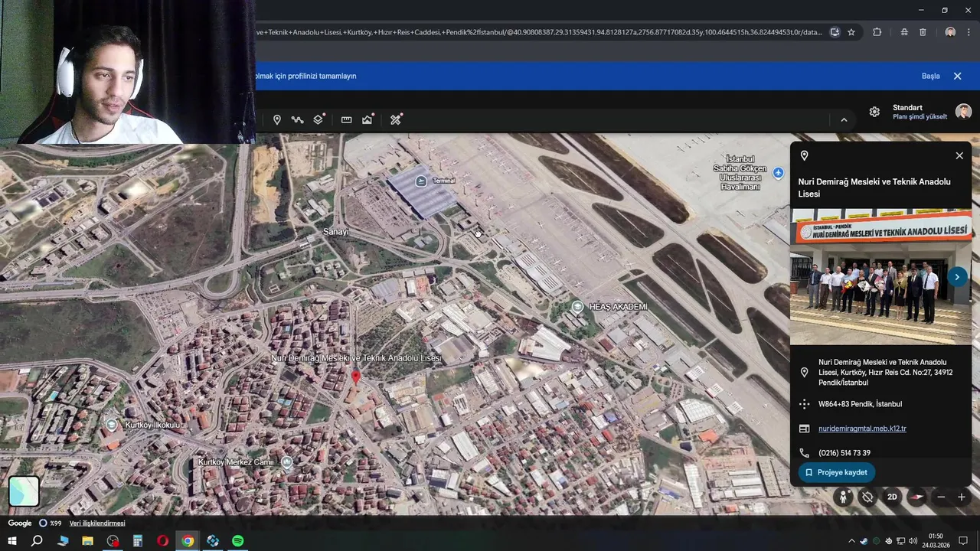Open the map layers tool in toolbar
980x551 pixels.
(318, 120)
